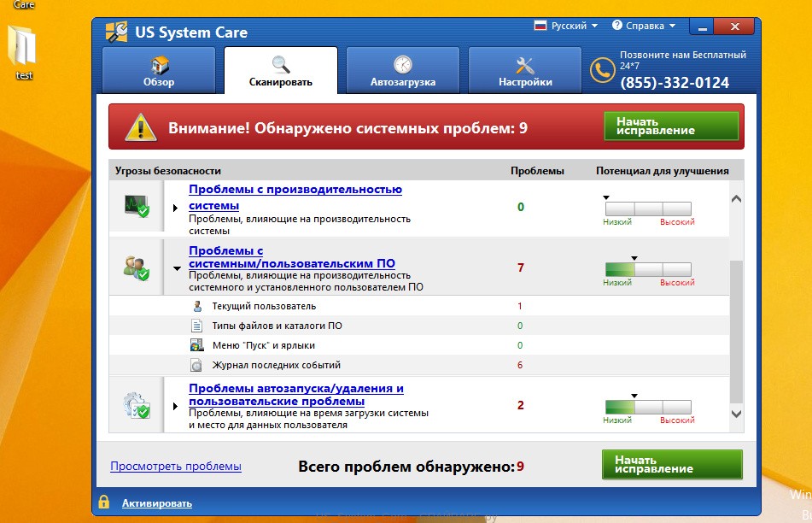The width and height of the screenshot is (812, 523).
Task: Close the US System Care window
Action: (x=734, y=27)
